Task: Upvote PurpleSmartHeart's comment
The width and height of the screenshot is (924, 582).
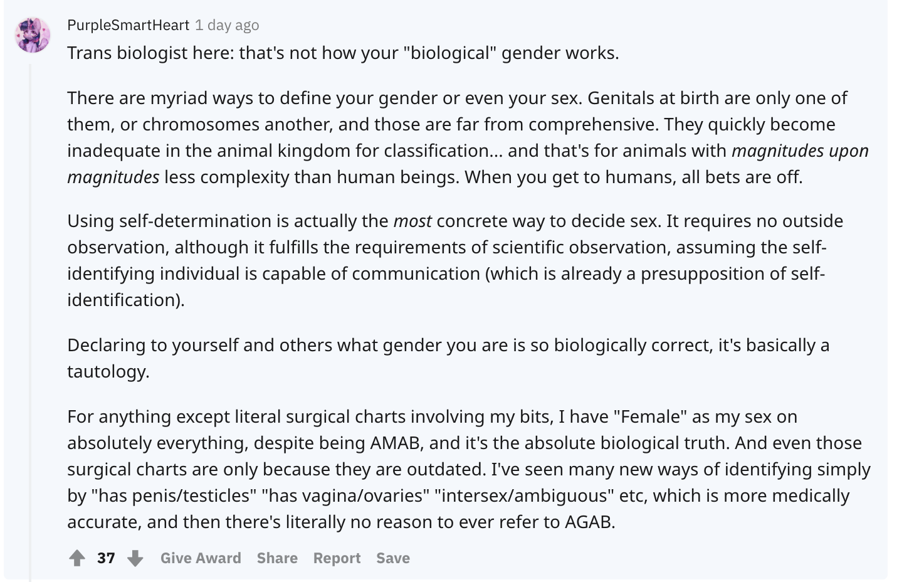Action: tap(77, 558)
